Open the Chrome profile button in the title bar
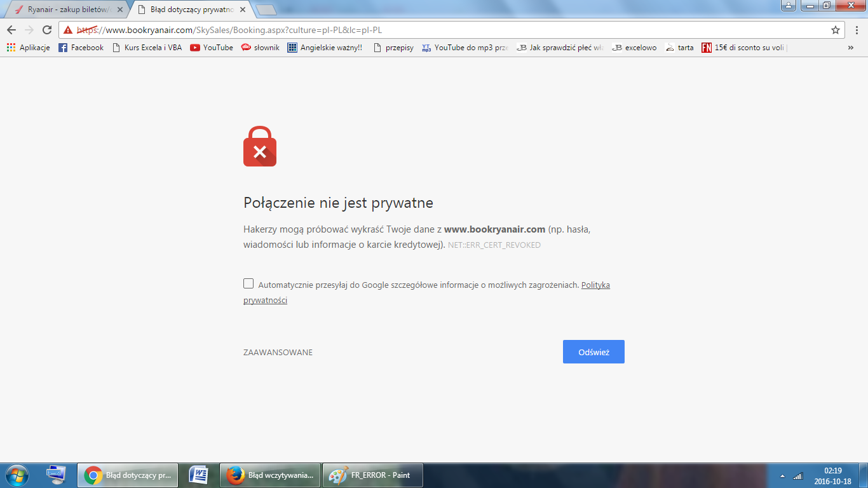Image resolution: width=868 pixels, height=488 pixels. [789, 6]
